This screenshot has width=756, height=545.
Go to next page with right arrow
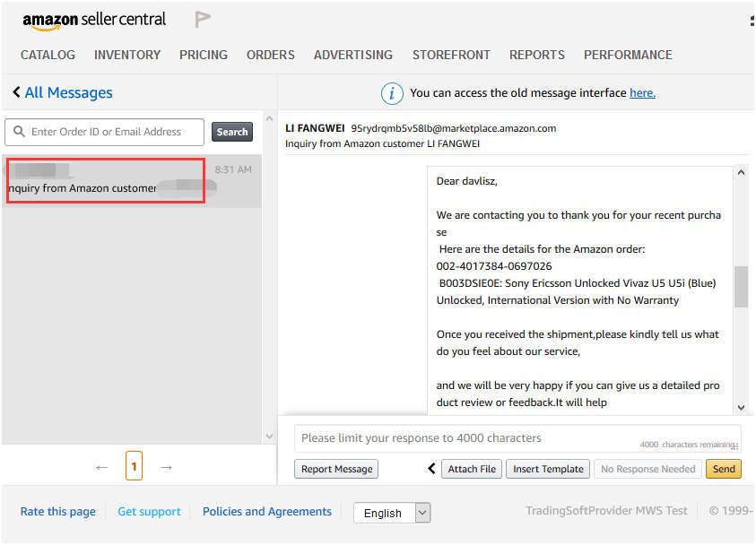tap(166, 467)
